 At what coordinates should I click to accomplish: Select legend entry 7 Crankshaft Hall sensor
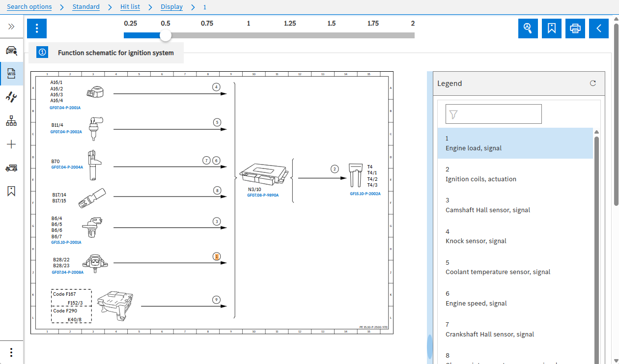pyautogui.click(x=515, y=329)
